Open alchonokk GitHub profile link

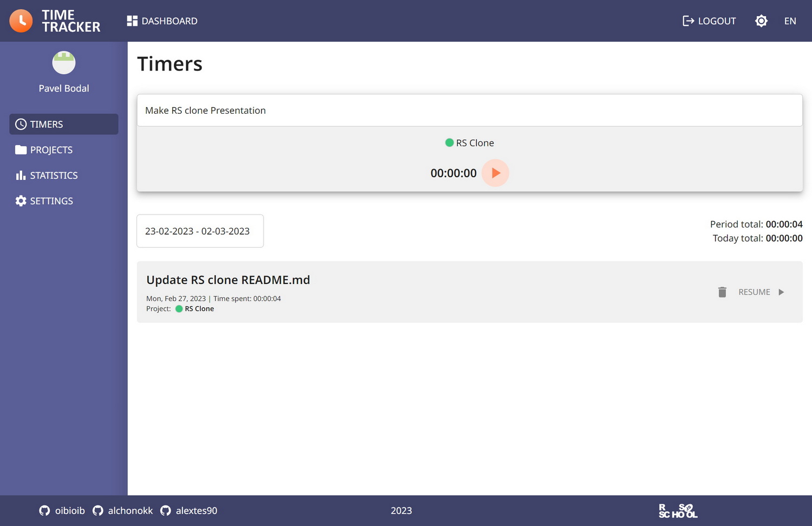click(123, 510)
